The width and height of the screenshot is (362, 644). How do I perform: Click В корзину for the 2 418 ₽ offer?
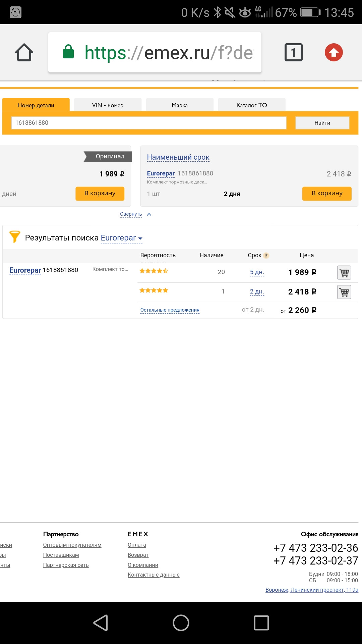pos(326,194)
